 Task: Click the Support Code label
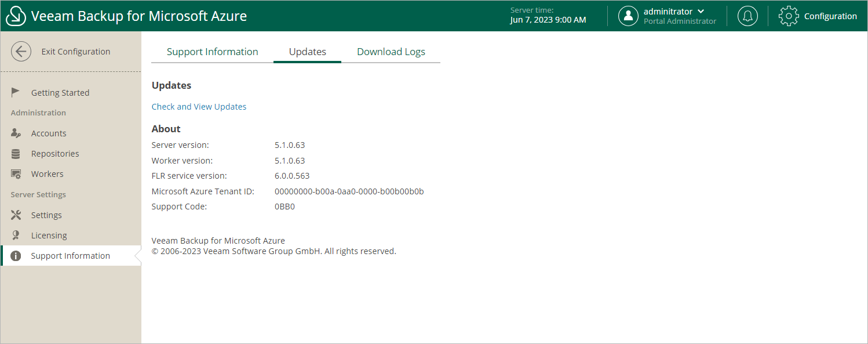pyautogui.click(x=180, y=207)
